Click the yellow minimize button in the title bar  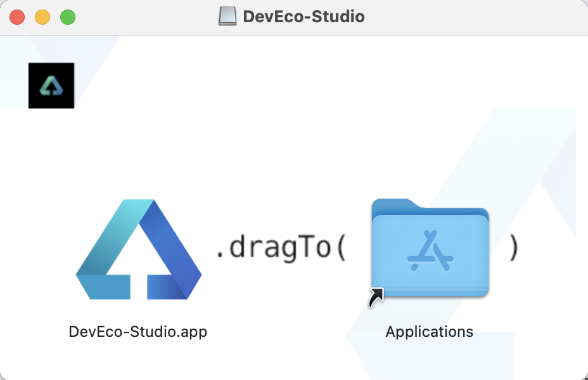tap(42, 16)
